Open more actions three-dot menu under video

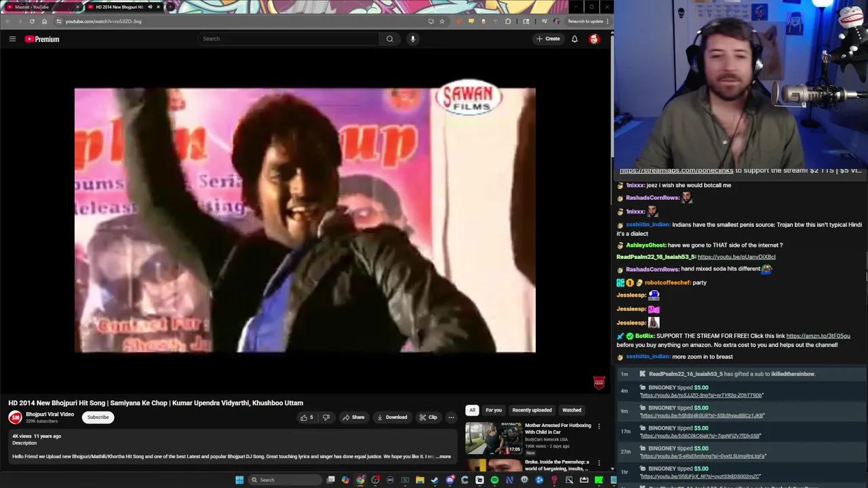tap(451, 418)
